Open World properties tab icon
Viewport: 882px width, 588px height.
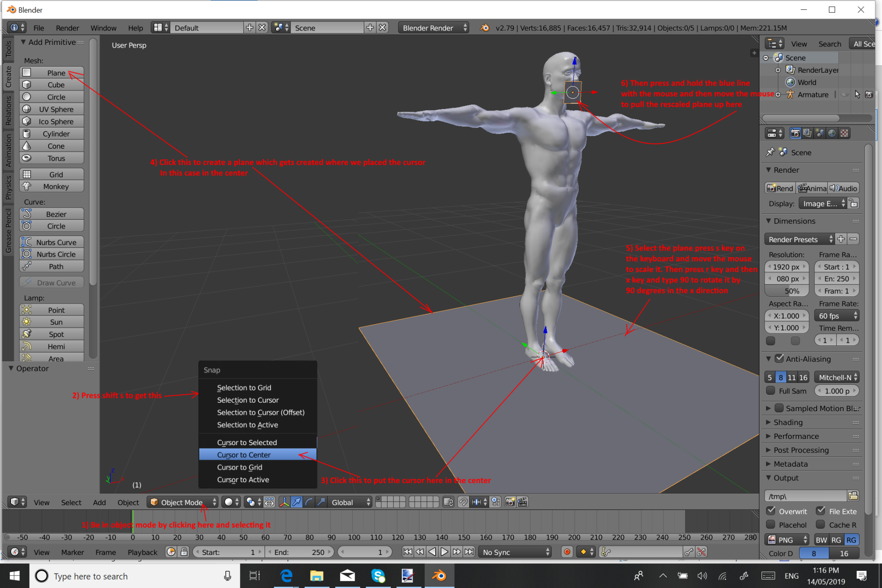pyautogui.click(x=832, y=133)
